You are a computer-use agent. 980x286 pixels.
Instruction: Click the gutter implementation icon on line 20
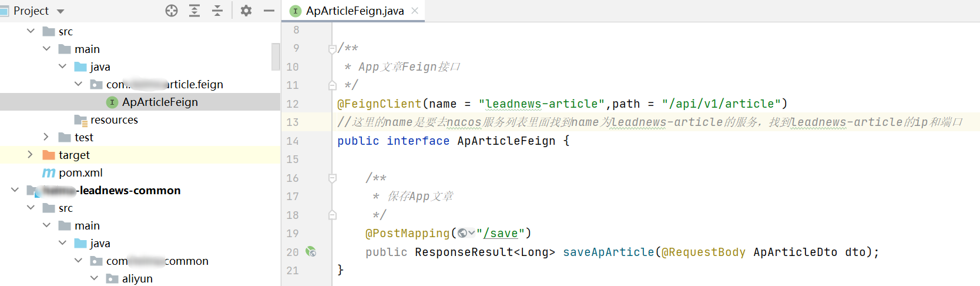click(x=311, y=252)
